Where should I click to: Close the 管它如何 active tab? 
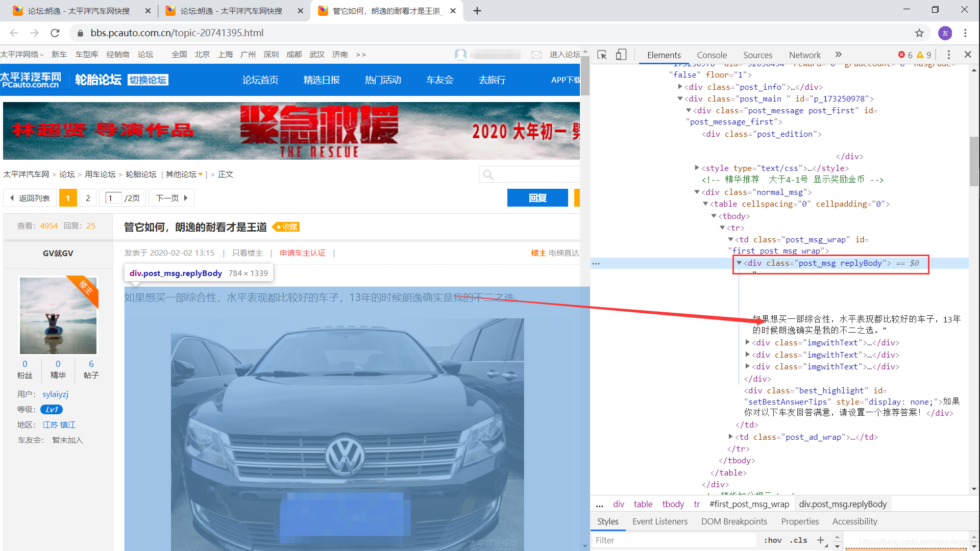pos(453,11)
